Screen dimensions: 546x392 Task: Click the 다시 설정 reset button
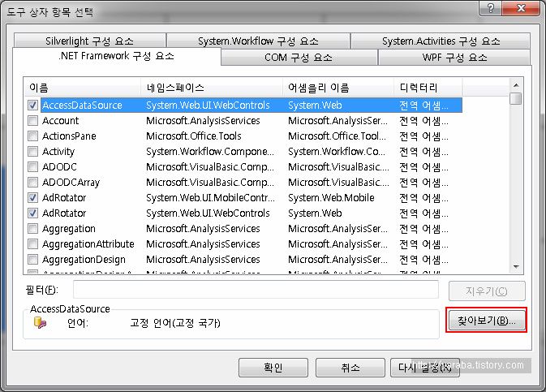tap(425, 368)
